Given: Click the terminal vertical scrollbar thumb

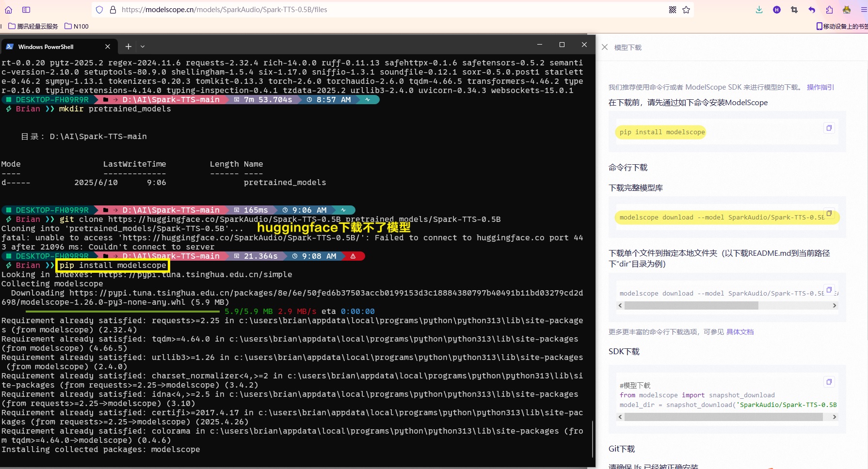Looking at the screenshot, I should point(593,439).
